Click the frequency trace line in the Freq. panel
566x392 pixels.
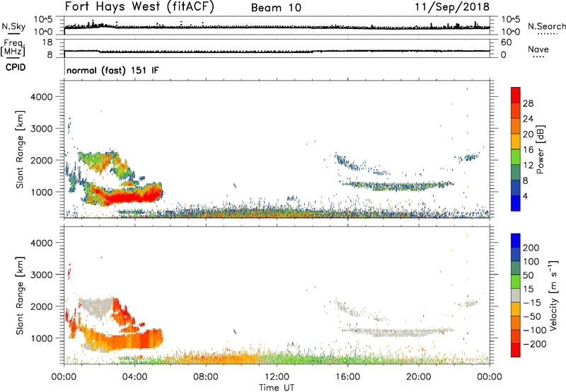tap(277, 51)
